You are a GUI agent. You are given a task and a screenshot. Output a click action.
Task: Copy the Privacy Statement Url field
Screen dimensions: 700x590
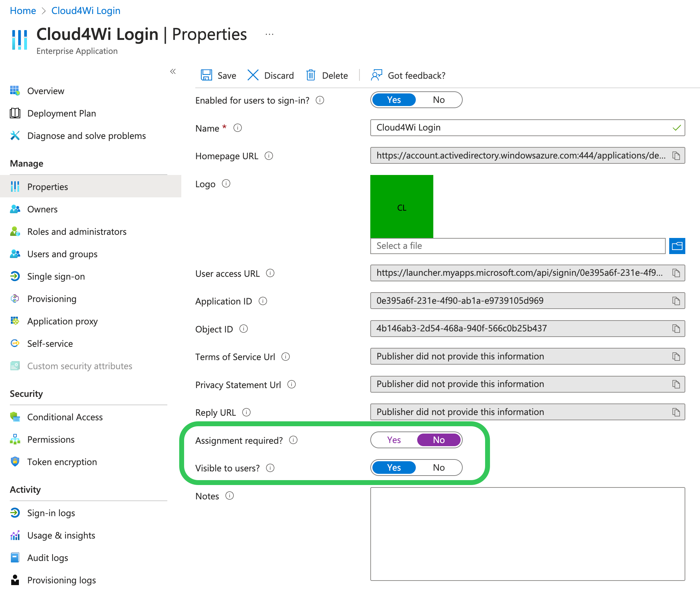pos(676,384)
